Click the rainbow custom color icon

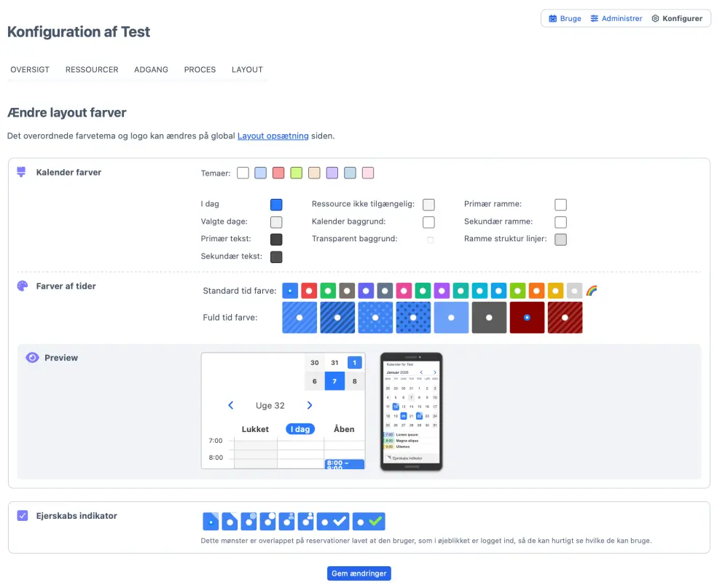pyautogui.click(x=592, y=291)
